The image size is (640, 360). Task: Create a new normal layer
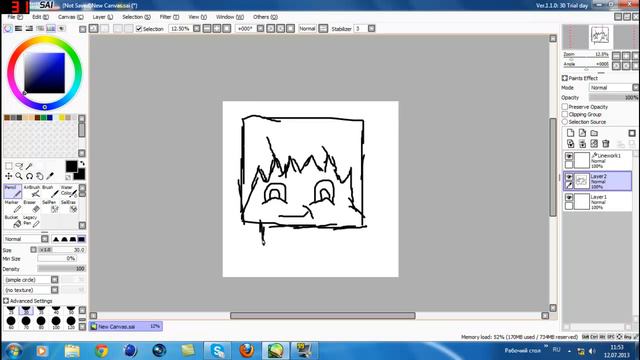point(571,133)
